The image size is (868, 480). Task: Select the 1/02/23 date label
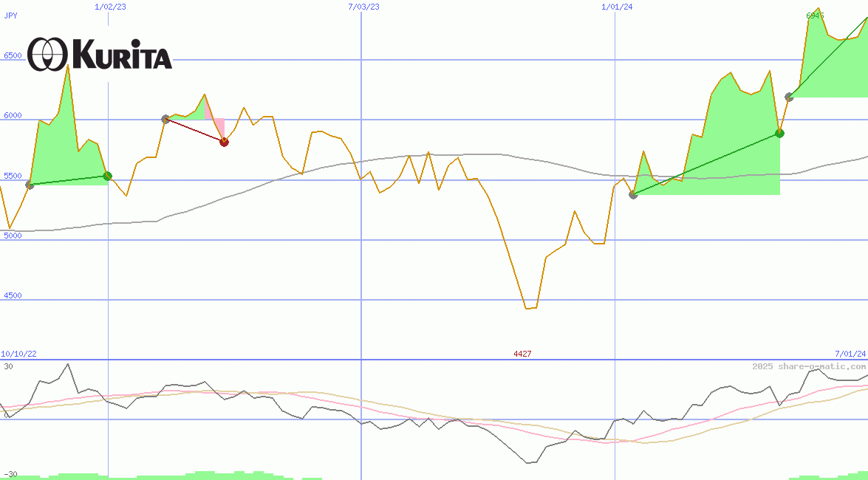[110, 7]
